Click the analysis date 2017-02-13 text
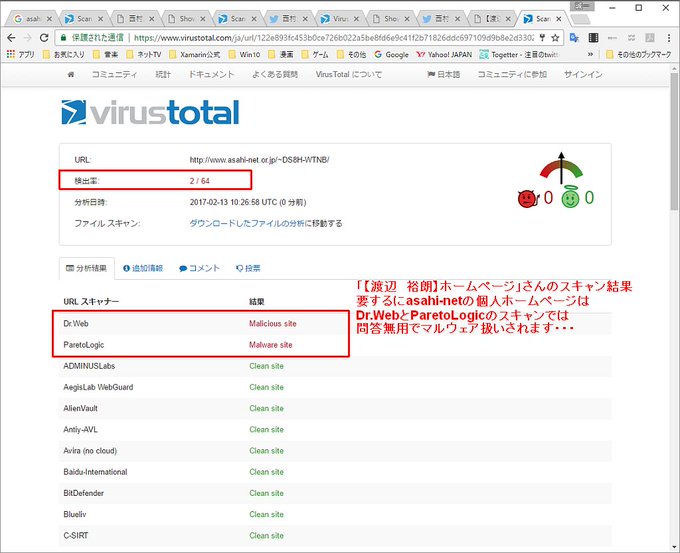This screenshot has height=553, width=680. coord(248,203)
